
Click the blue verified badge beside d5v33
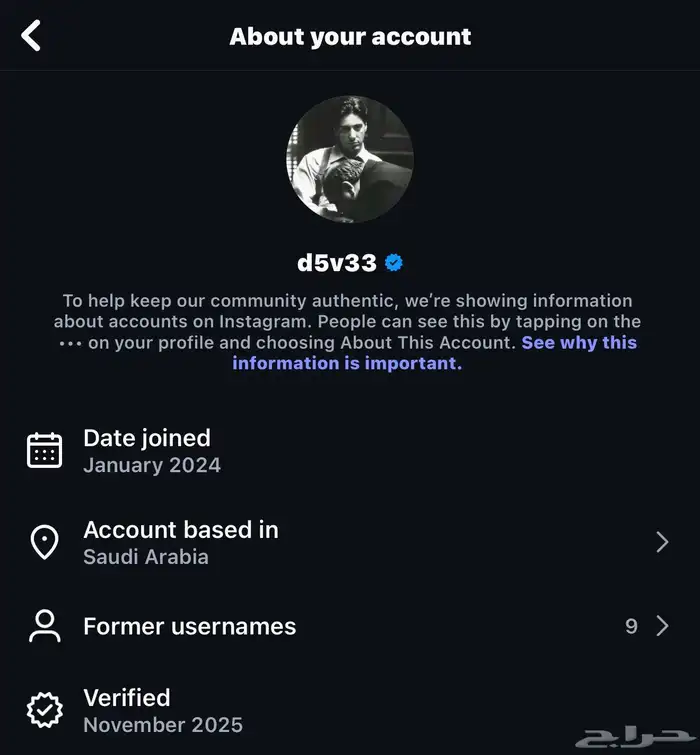(x=395, y=263)
